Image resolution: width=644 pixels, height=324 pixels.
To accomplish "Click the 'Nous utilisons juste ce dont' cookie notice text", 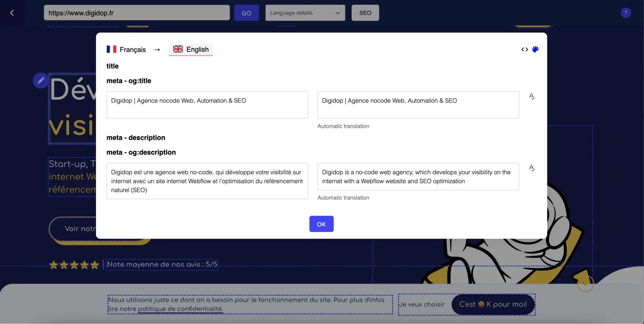I will [x=250, y=304].
